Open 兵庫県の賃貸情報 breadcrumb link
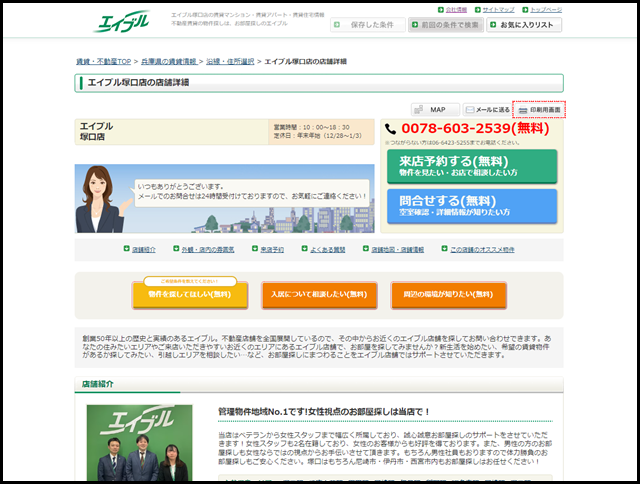Screen dimensions: 640x484 169,62
